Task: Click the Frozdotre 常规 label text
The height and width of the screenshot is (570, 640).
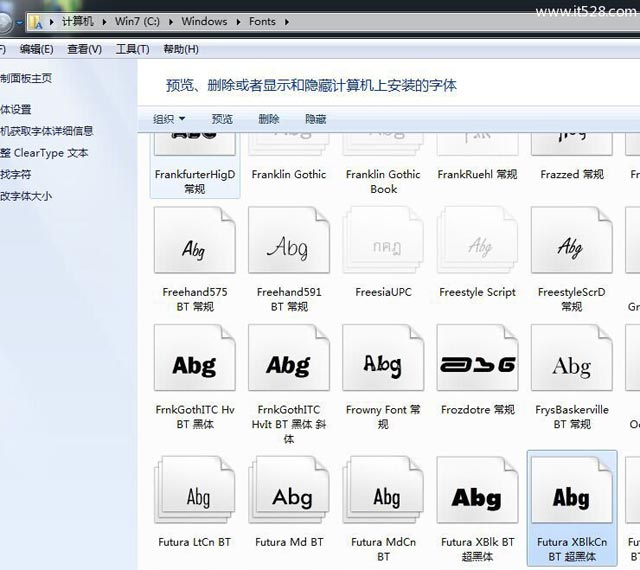Action: tap(478, 410)
